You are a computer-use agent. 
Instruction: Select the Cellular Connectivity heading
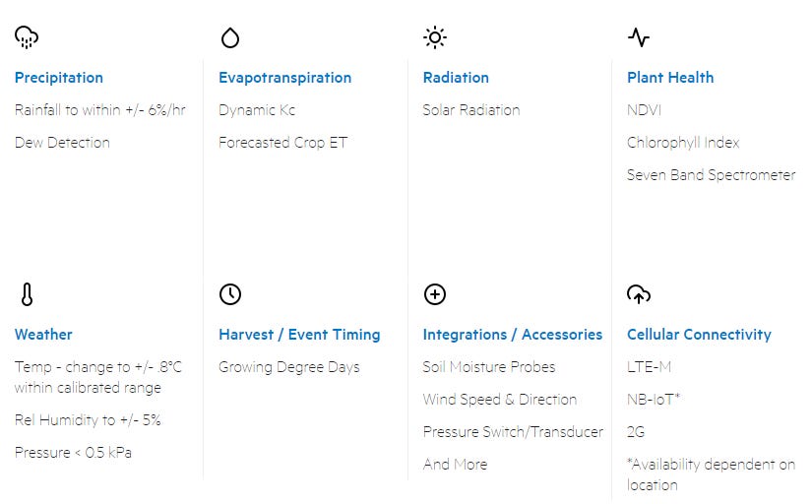[699, 335]
